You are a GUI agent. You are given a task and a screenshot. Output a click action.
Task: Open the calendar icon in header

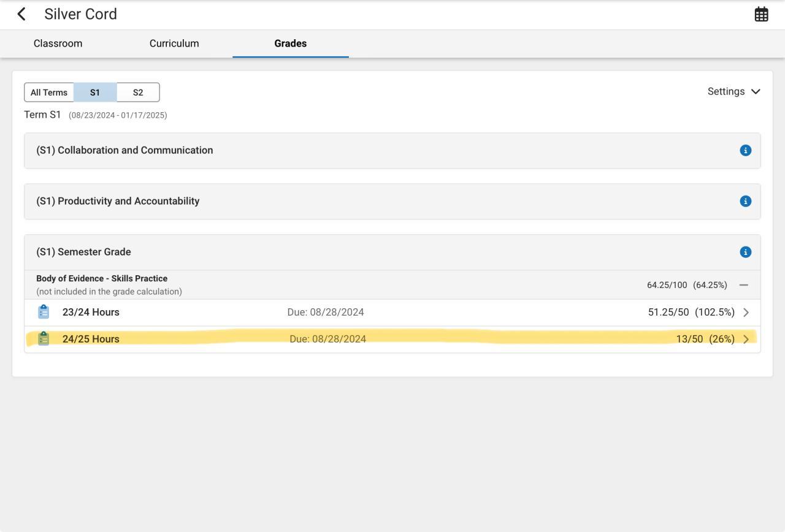point(761,14)
